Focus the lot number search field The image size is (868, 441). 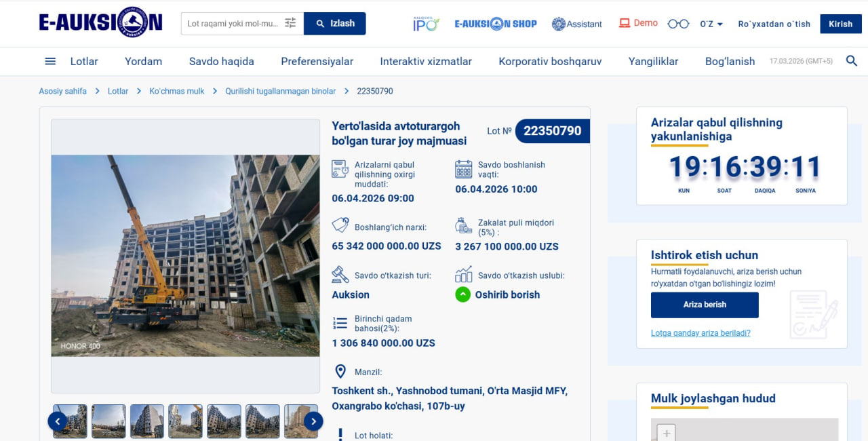(233, 23)
